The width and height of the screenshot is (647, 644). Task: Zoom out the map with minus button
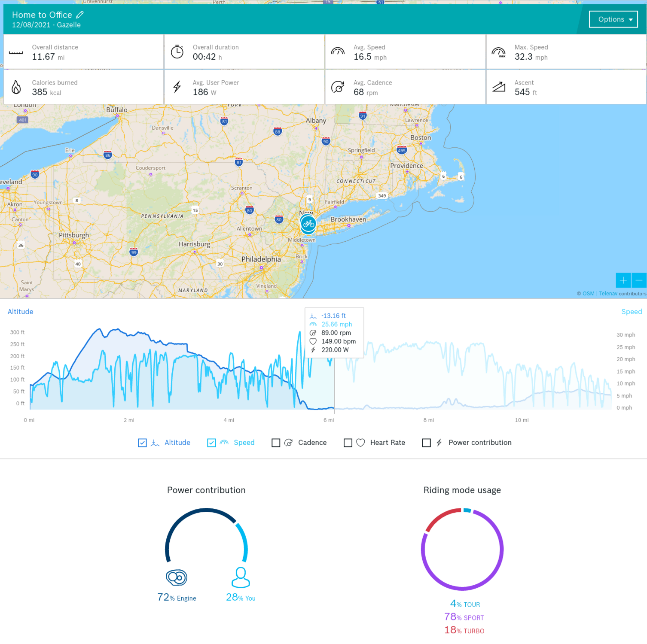[639, 280]
